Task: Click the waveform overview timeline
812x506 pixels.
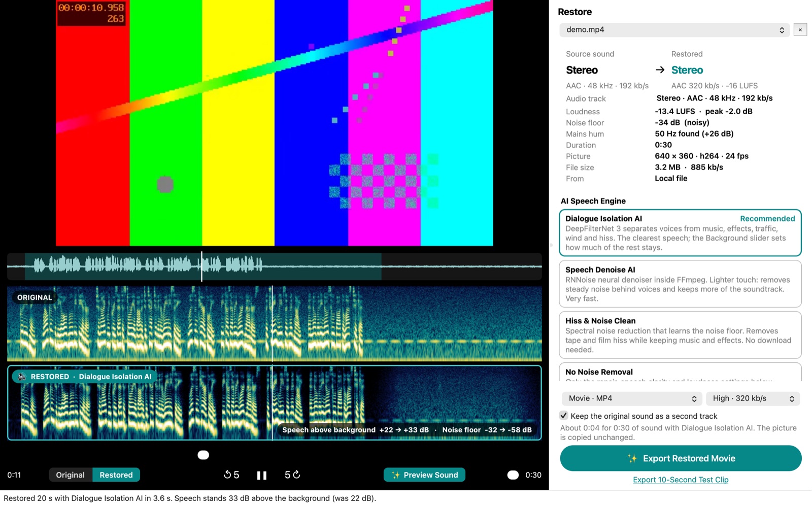Action: [274, 266]
